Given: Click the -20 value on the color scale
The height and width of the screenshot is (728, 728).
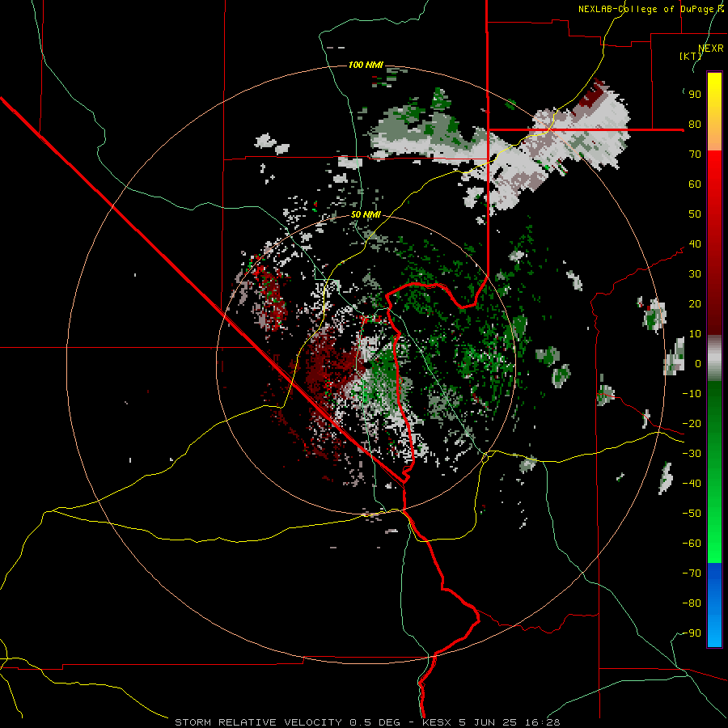Looking at the screenshot, I should pos(692,423).
